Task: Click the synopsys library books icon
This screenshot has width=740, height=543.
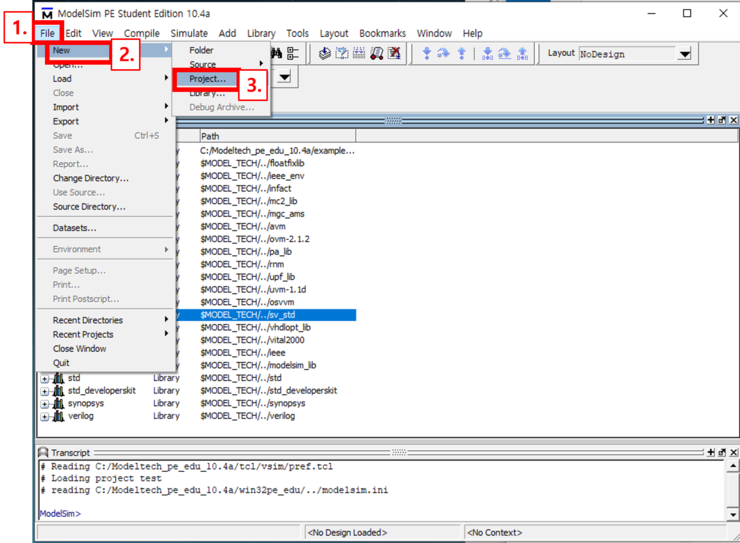Action: point(59,403)
